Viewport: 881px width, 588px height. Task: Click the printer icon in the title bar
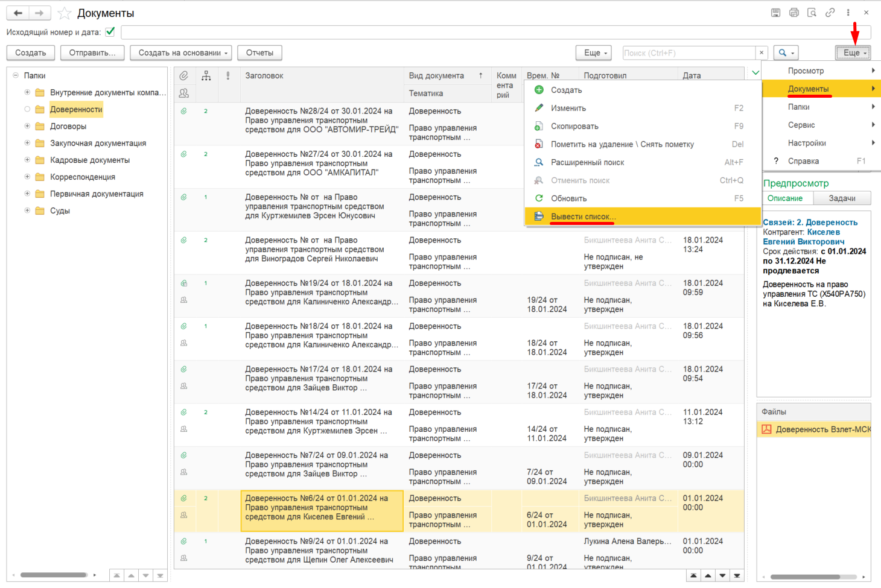794,13
